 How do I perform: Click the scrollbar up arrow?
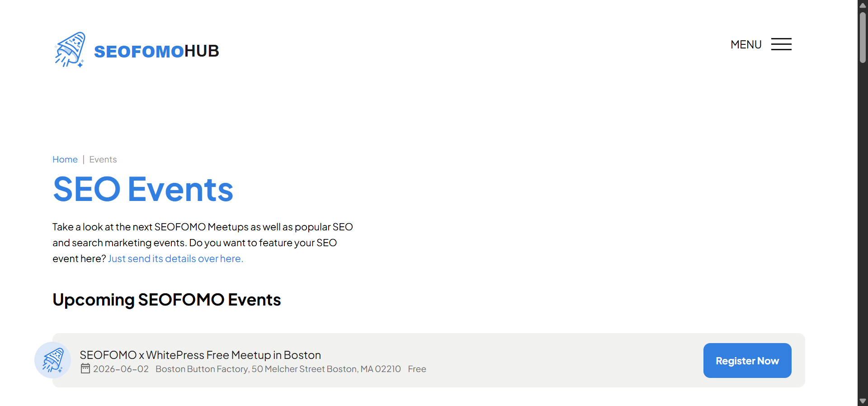tap(863, 5)
